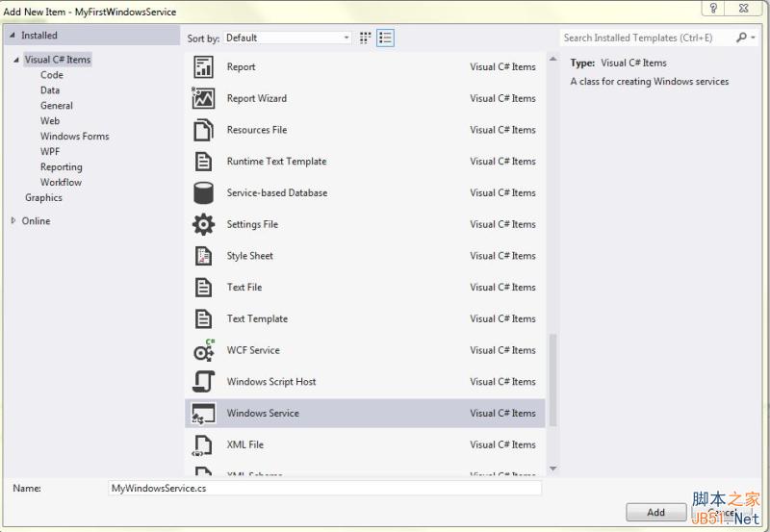Collapse the Installed section

click(13, 36)
